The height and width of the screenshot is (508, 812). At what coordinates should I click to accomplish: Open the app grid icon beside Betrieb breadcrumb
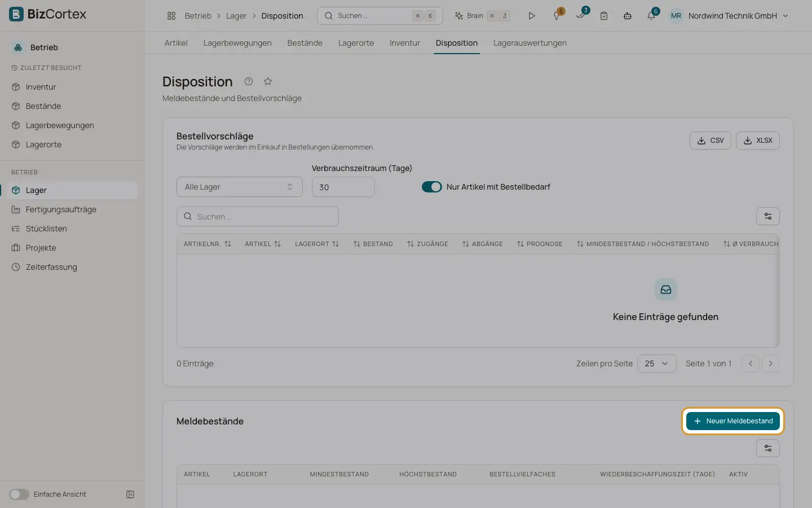coord(171,16)
